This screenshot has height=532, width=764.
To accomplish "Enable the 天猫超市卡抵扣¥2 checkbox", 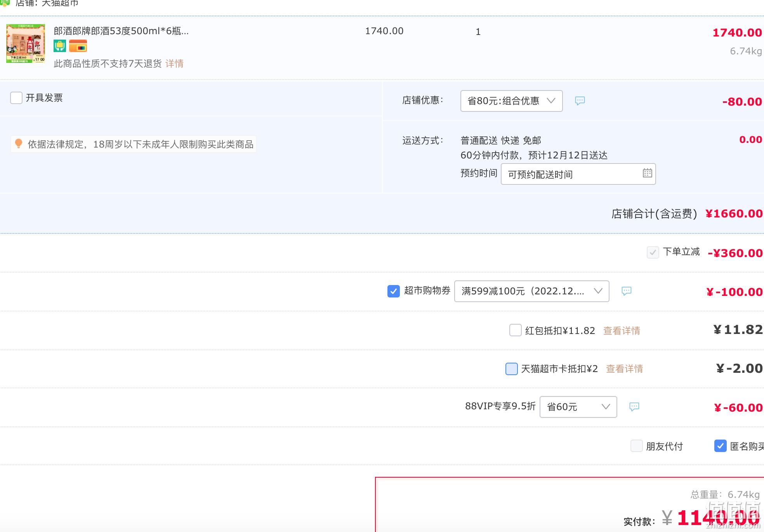I will 512,369.
